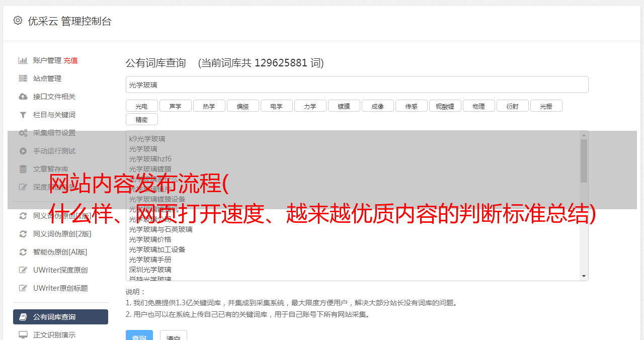Select 光学玻璃价格 in the results list
644x340 pixels.
click(x=150, y=239)
